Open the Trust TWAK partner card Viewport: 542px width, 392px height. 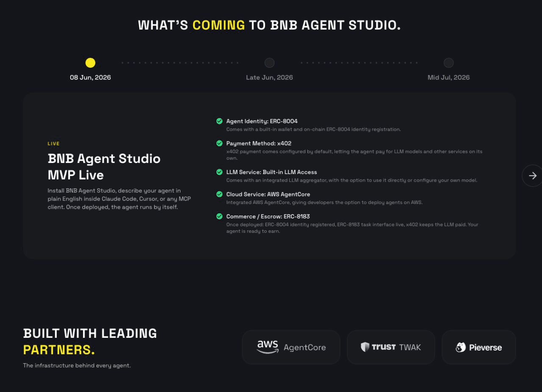click(391, 347)
